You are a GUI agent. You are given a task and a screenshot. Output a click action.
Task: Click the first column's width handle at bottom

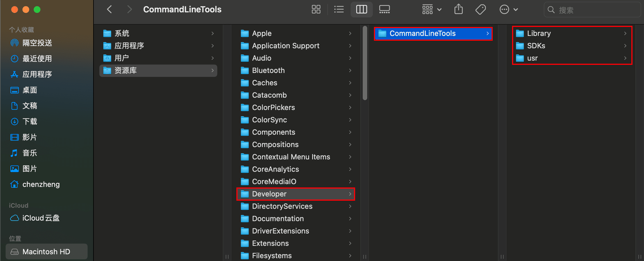pyautogui.click(x=227, y=257)
